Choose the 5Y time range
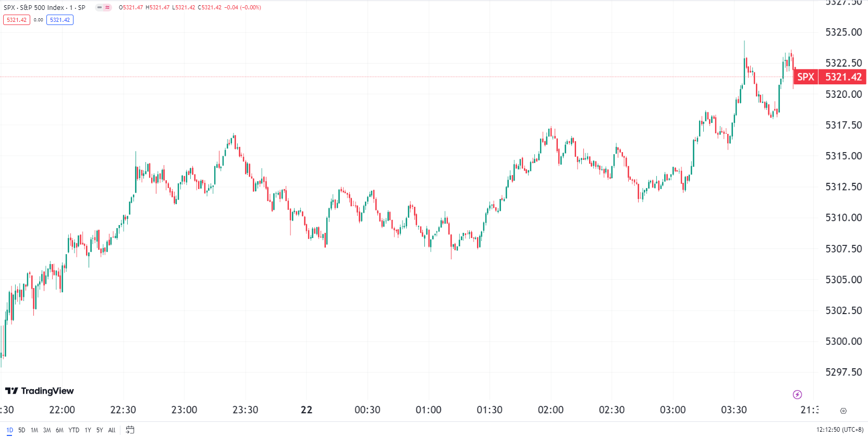The width and height of the screenshot is (868, 437). coord(100,430)
